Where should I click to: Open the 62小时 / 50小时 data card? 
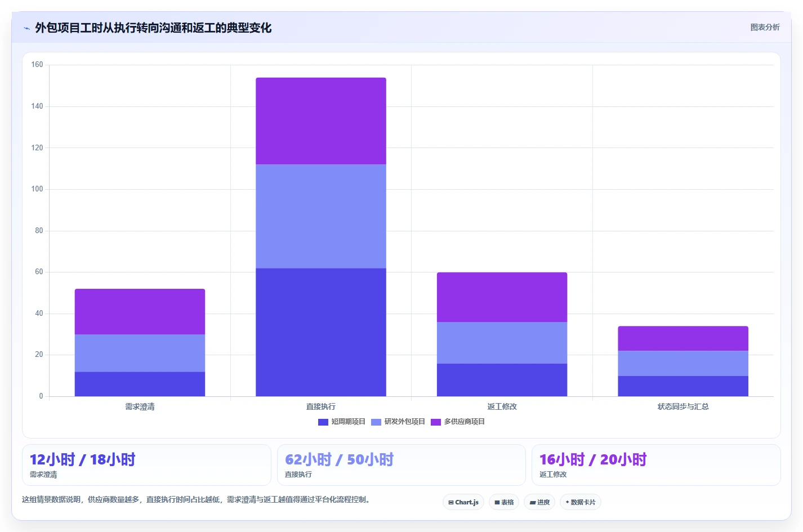[x=401, y=465]
